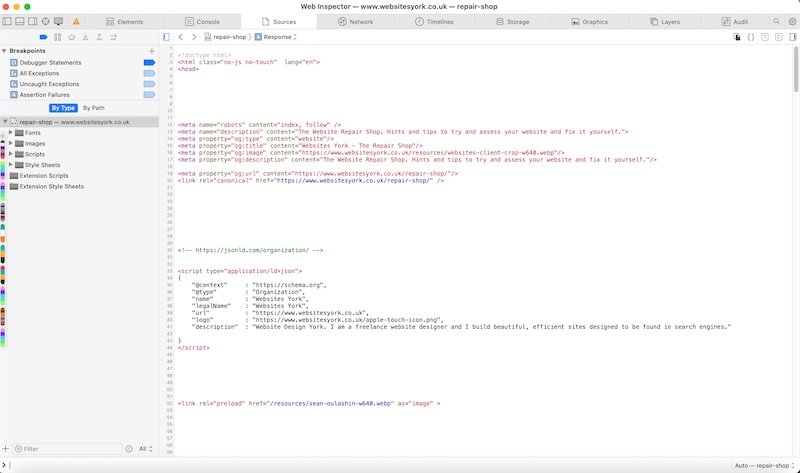This screenshot has height=473, width=800.
Task: Toggle type information T icon
Action: [x=765, y=37]
